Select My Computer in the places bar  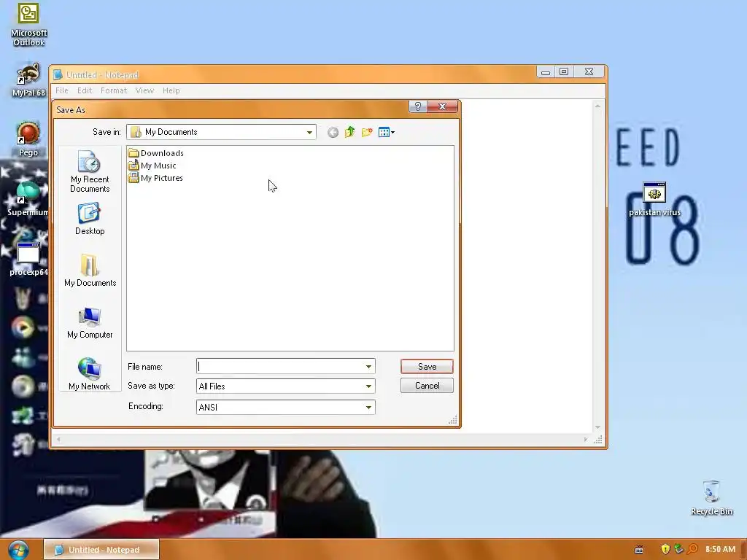(x=90, y=323)
